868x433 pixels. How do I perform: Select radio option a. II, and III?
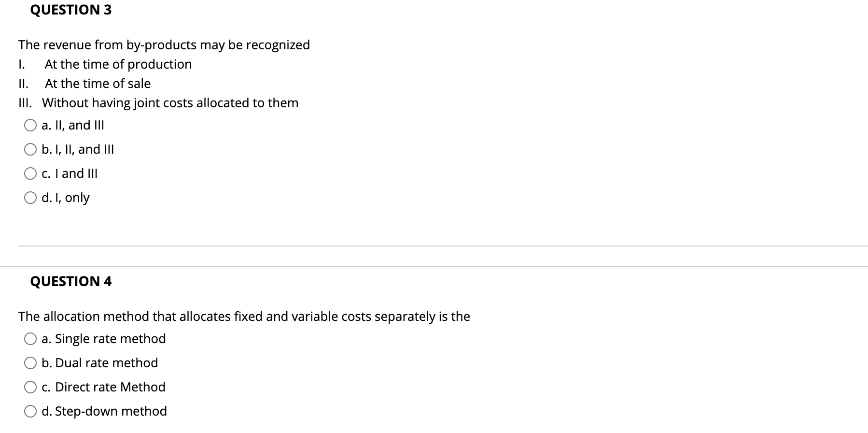point(30,125)
